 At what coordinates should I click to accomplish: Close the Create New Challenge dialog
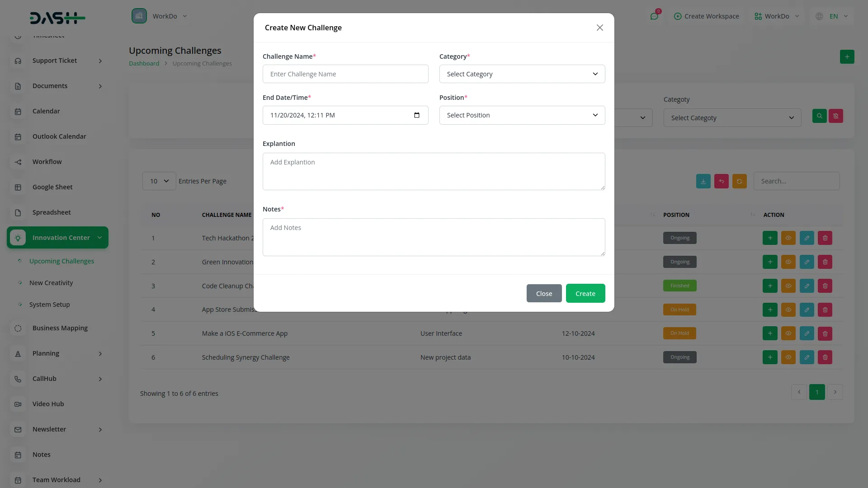click(599, 28)
